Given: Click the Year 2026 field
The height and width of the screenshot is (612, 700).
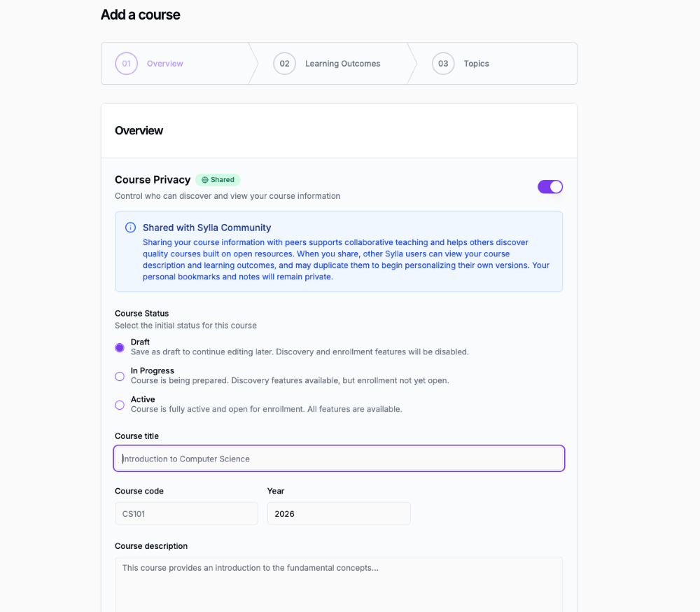Looking at the screenshot, I should click(x=339, y=513).
